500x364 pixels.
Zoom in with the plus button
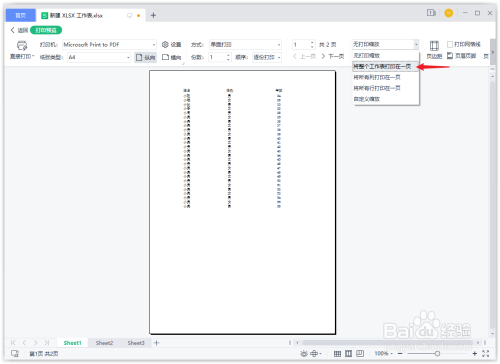pos(475,354)
